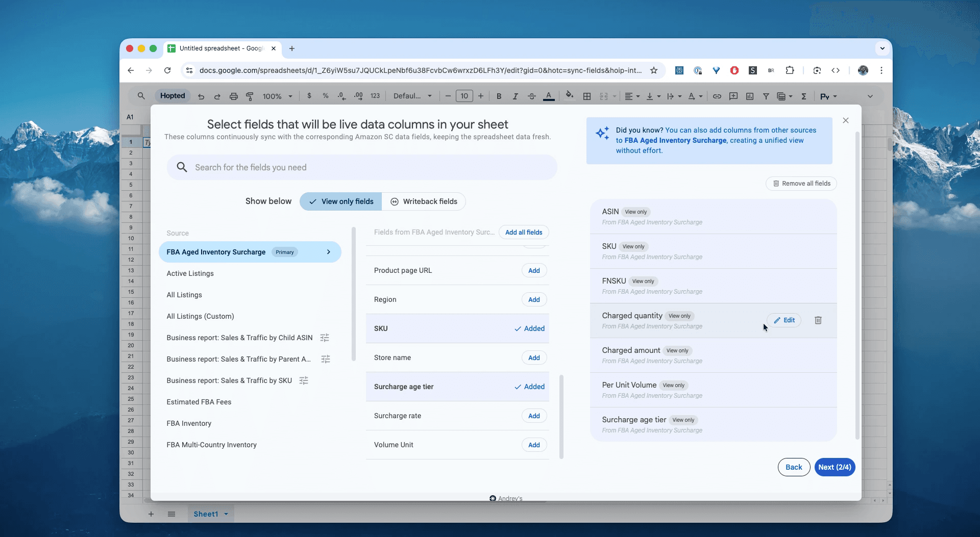Click the borders icon in toolbar

tap(587, 96)
